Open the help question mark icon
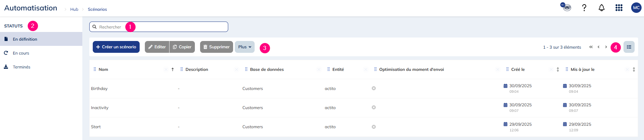 (584, 8)
